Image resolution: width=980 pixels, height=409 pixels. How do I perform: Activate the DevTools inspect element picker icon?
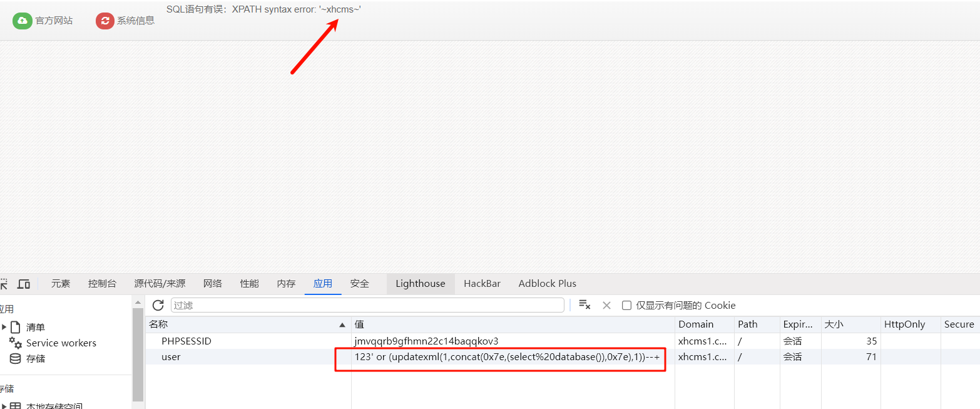(x=4, y=284)
